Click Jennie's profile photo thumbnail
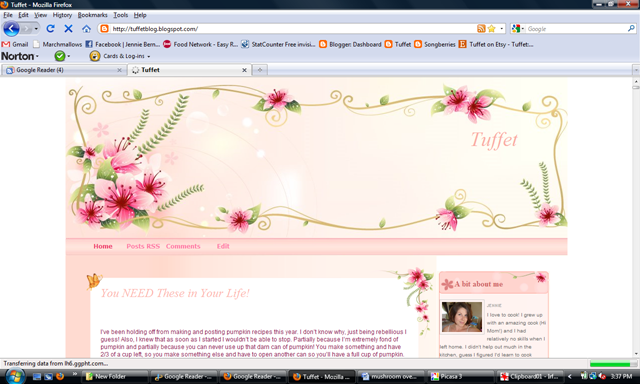 tap(461, 317)
